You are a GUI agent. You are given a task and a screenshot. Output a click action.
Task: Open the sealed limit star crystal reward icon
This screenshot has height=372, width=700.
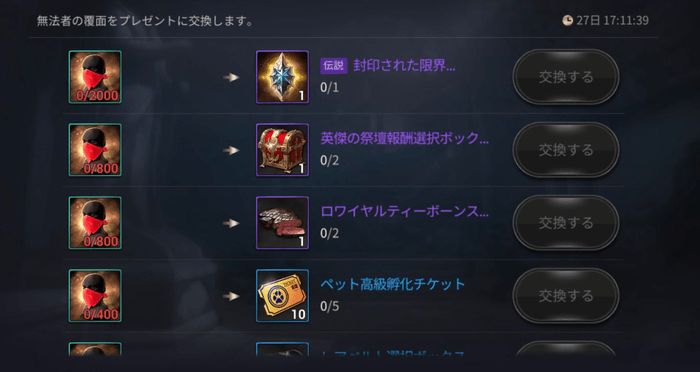[x=282, y=77]
